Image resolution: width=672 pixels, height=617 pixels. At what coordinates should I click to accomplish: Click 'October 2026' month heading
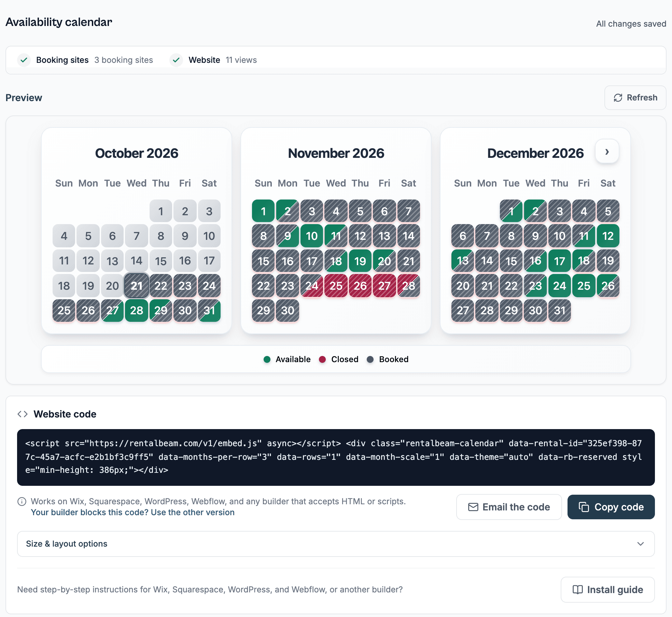tap(137, 153)
